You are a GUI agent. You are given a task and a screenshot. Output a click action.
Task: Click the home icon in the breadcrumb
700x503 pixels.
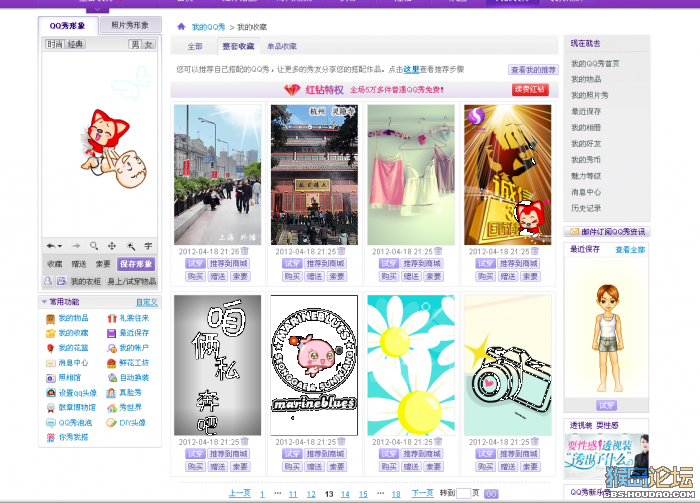click(181, 27)
